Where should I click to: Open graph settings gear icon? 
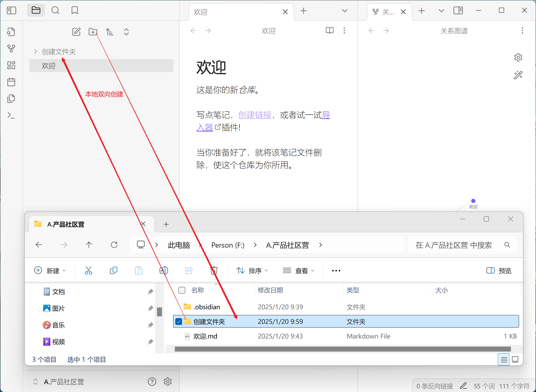(518, 57)
